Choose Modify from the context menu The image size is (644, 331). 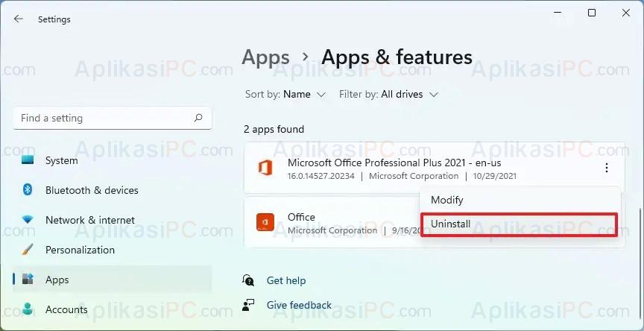(519, 201)
